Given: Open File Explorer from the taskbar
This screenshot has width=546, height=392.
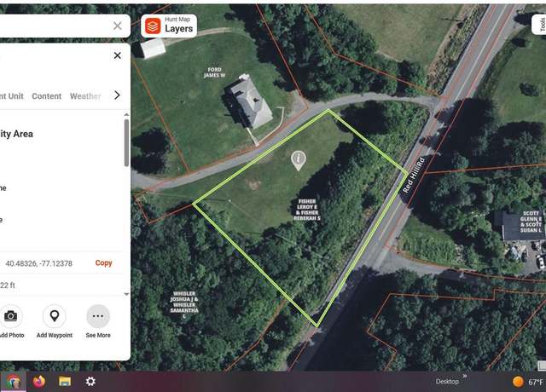Looking at the screenshot, I should [x=65, y=381].
